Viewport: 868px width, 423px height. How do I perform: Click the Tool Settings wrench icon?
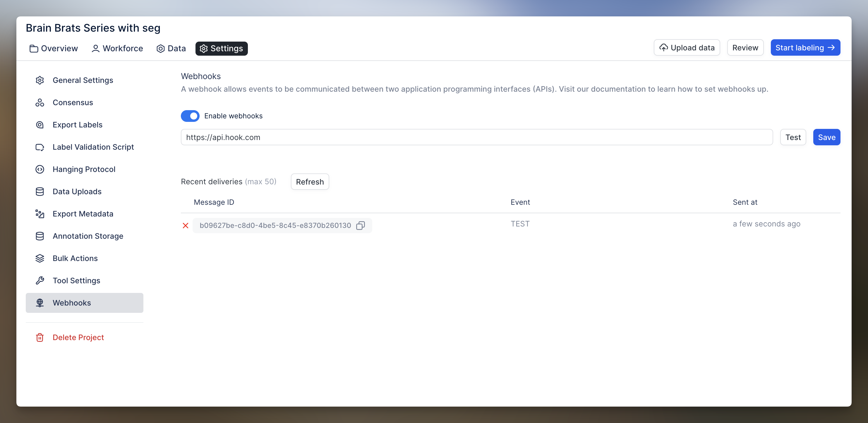40,281
